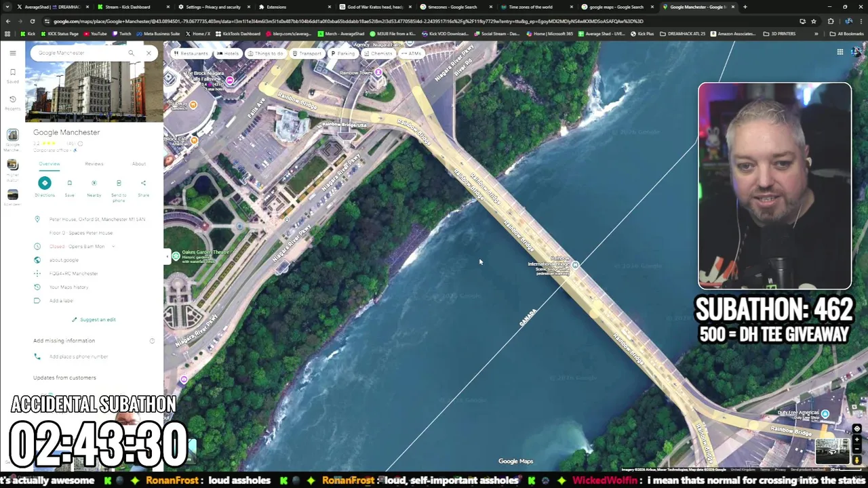
Task: Filter map by Things to do chip
Action: click(264, 54)
